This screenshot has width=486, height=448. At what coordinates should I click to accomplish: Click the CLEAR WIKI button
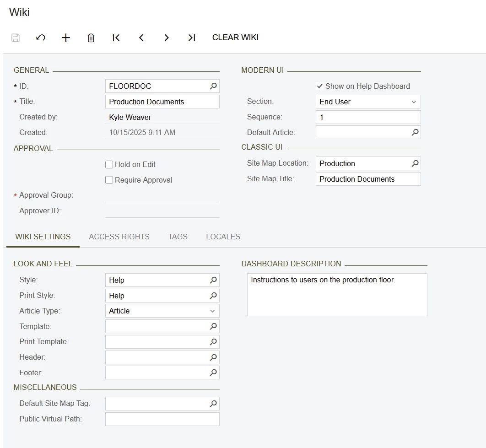pyautogui.click(x=235, y=38)
